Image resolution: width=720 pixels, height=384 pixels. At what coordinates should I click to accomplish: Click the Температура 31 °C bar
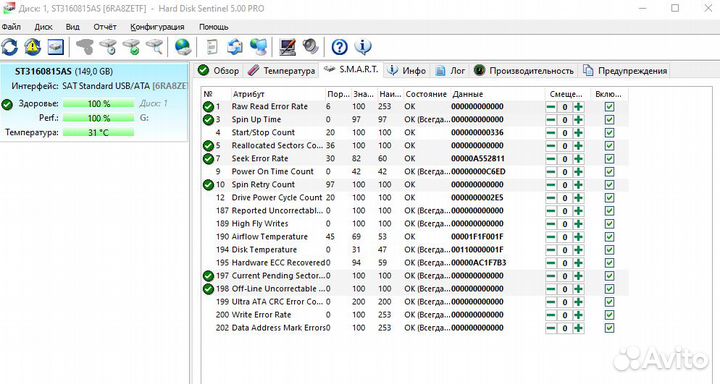coord(99,132)
